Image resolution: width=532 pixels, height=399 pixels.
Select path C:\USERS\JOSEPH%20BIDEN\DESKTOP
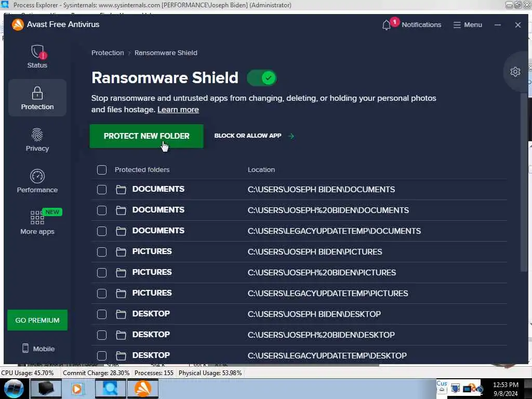(x=321, y=335)
